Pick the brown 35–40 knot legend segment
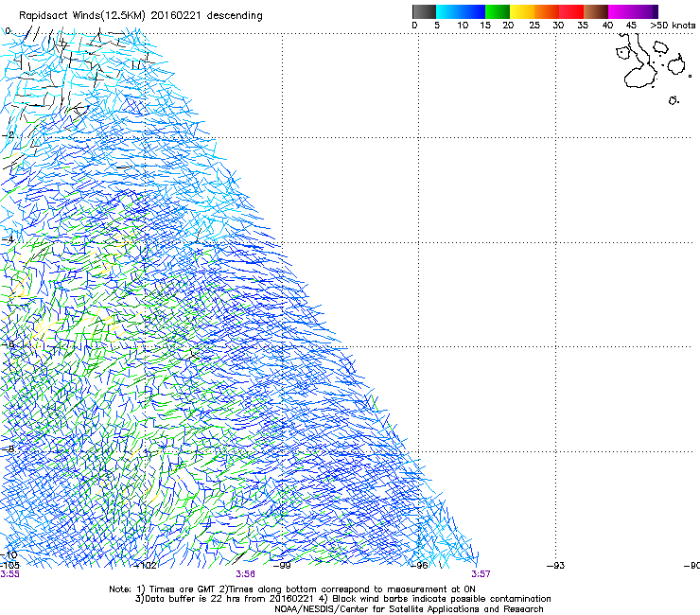Screen dimensions: 700x615 (596, 11)
